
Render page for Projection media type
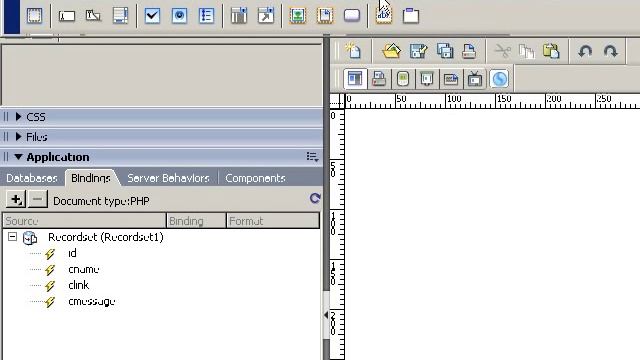(x=427, y=78)
